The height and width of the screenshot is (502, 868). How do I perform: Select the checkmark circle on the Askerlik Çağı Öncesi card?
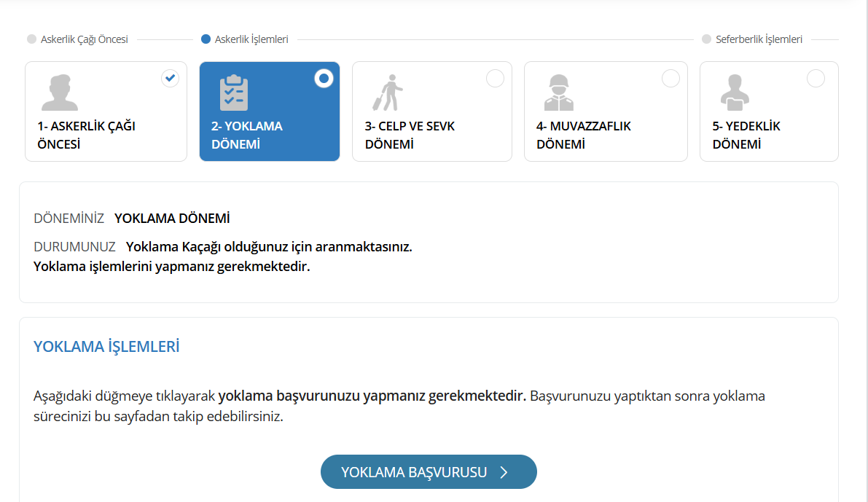(170, 78)
